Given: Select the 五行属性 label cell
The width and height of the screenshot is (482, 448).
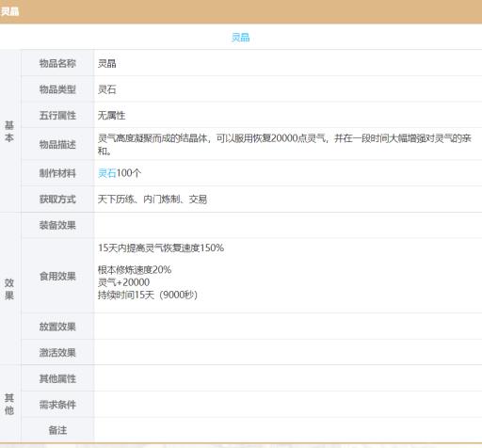Looking at the screenshot, I should pyautogui.click(x=57, y=115).
